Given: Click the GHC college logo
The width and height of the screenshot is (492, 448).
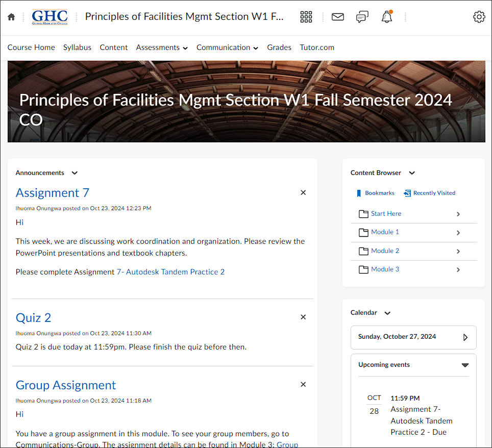Looking at the screenshot, I should click(50, 17).
